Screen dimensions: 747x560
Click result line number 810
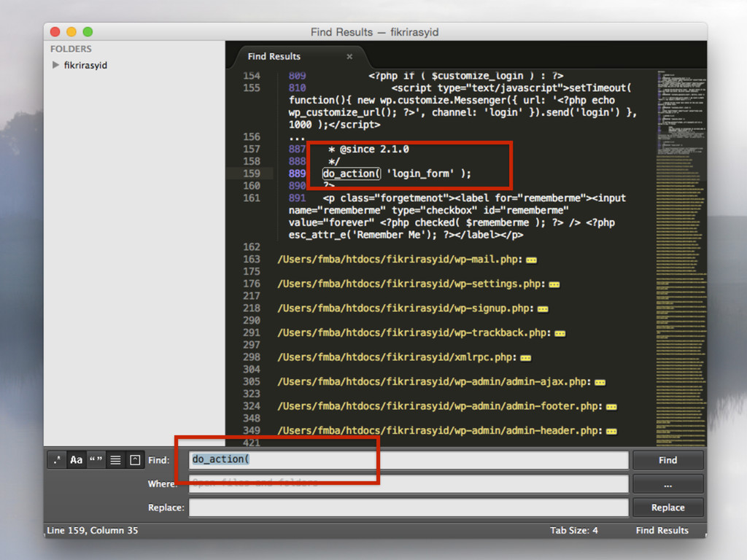click(298, 88)
